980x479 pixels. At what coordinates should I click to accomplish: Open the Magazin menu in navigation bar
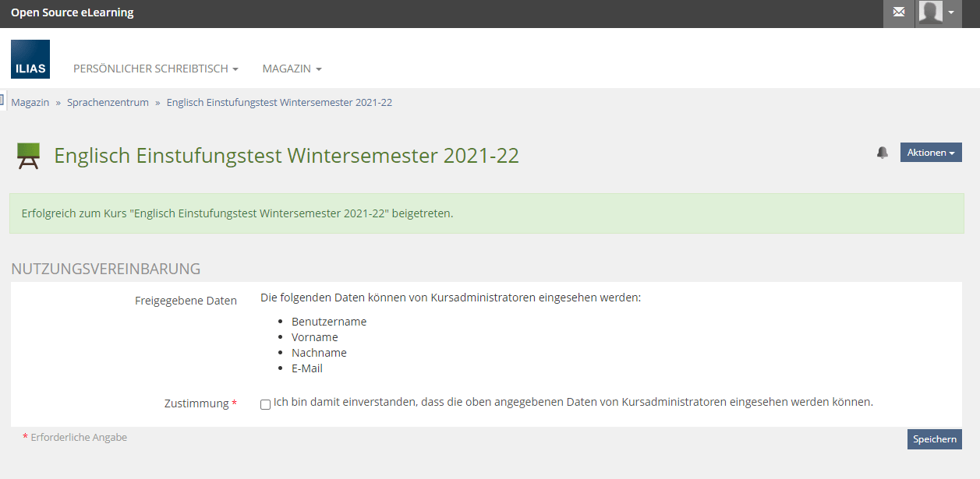point(292,69)
